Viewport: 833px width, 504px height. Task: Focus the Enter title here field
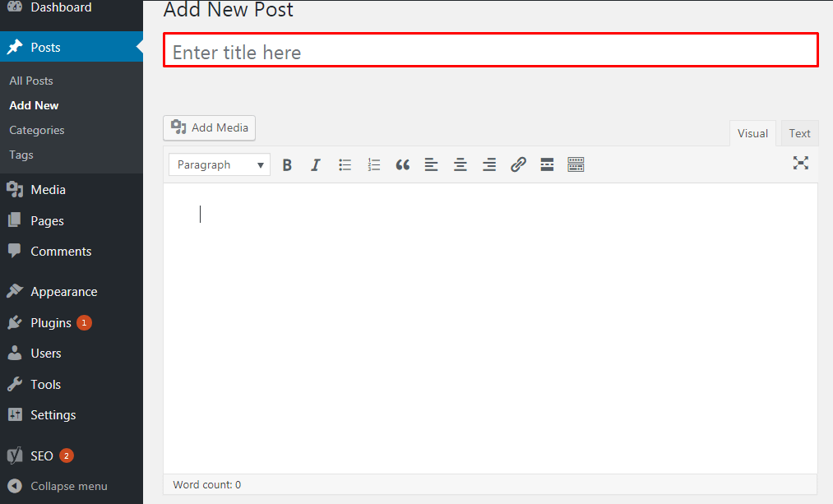(x=490, y=50)
